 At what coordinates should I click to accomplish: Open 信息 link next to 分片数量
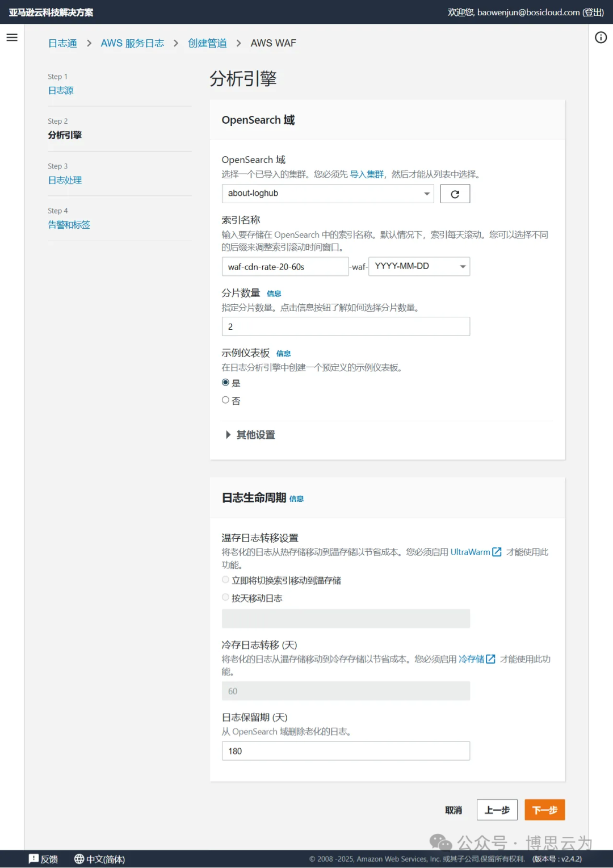pos(274,293)
